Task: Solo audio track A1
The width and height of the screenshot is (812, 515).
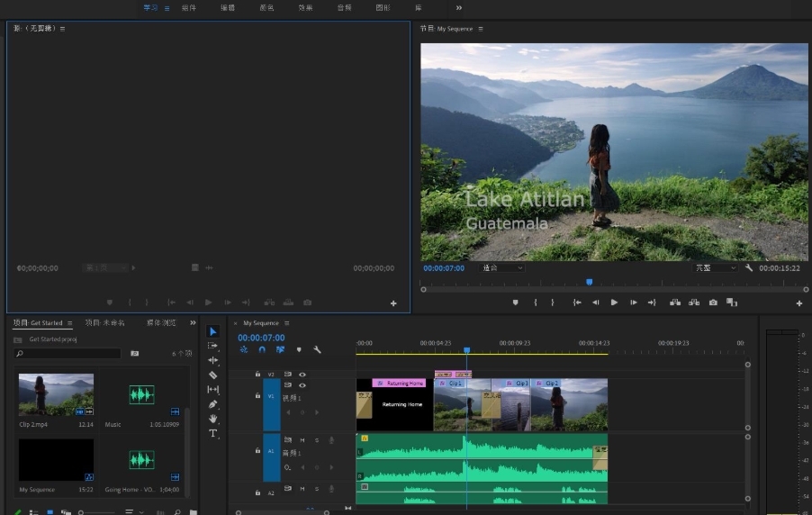Action: 316,440
